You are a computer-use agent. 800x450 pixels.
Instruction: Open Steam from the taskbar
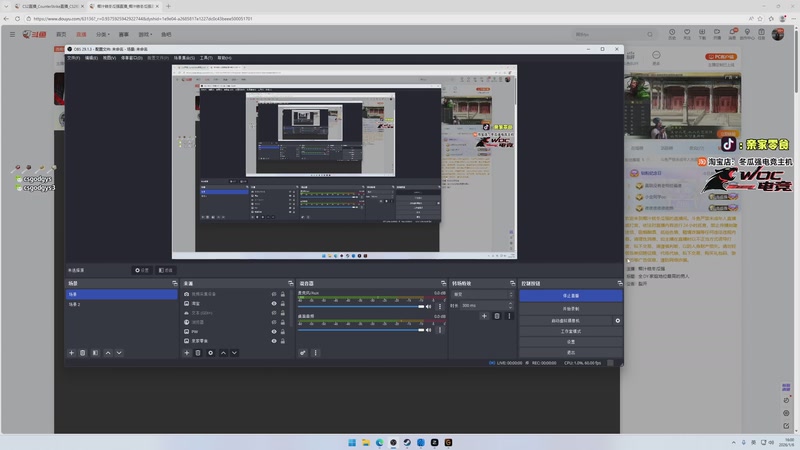(x=407, y=442)
